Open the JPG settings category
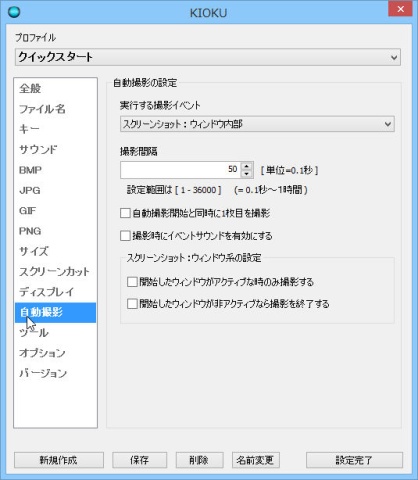The height and width of the screenshot is (480, 418). coord(55,190)
